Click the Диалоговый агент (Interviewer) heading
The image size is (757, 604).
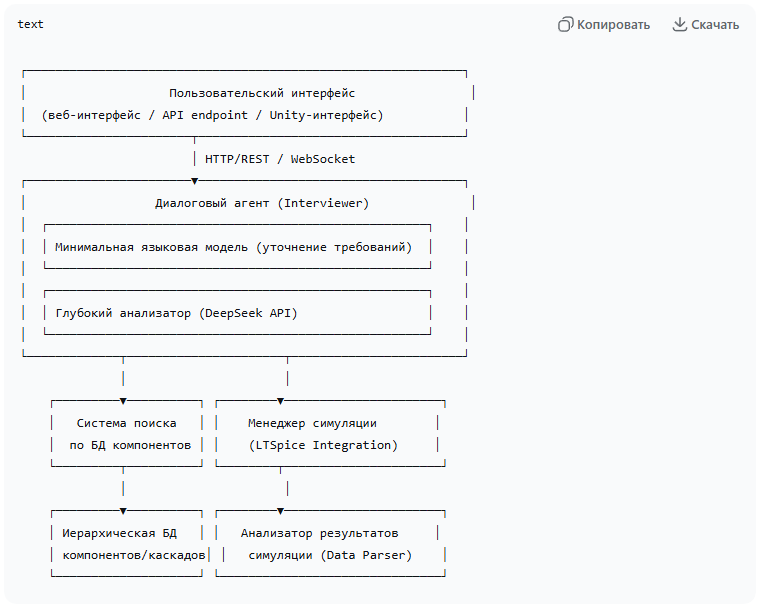(x=262, y=203)
